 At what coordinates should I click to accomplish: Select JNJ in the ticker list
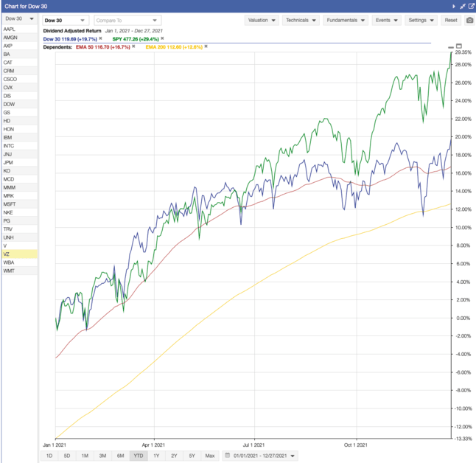[19, 154]
